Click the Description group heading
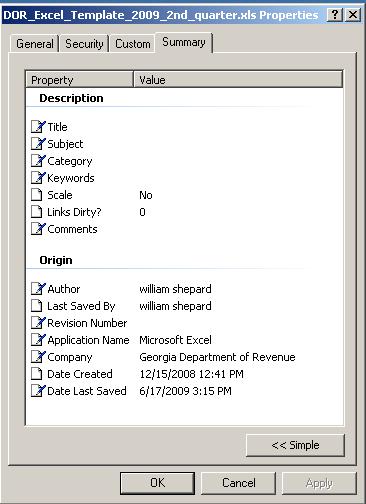The image size is (366, 504). (x=71, y=98)
